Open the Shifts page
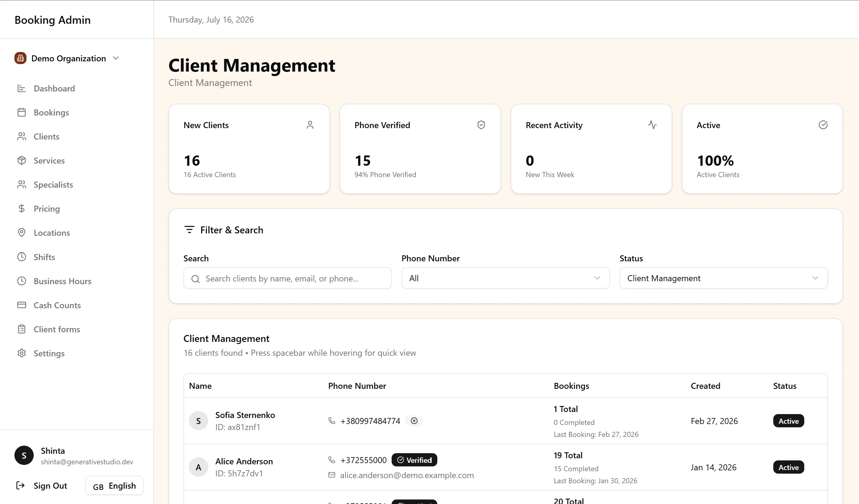 coord(44,257)
